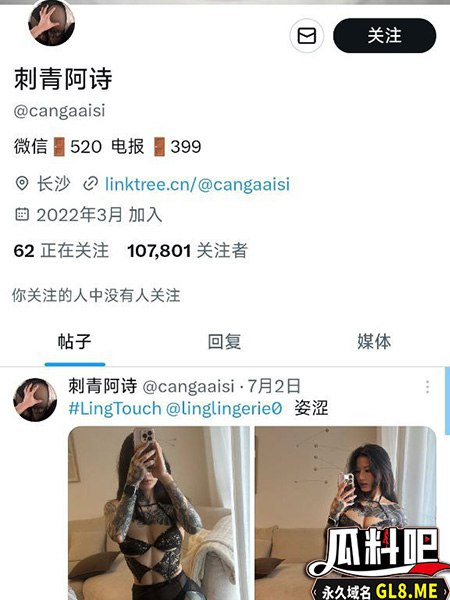Switch to the 媒体 media tab
450x600 pixels.
tap(374, 341)
